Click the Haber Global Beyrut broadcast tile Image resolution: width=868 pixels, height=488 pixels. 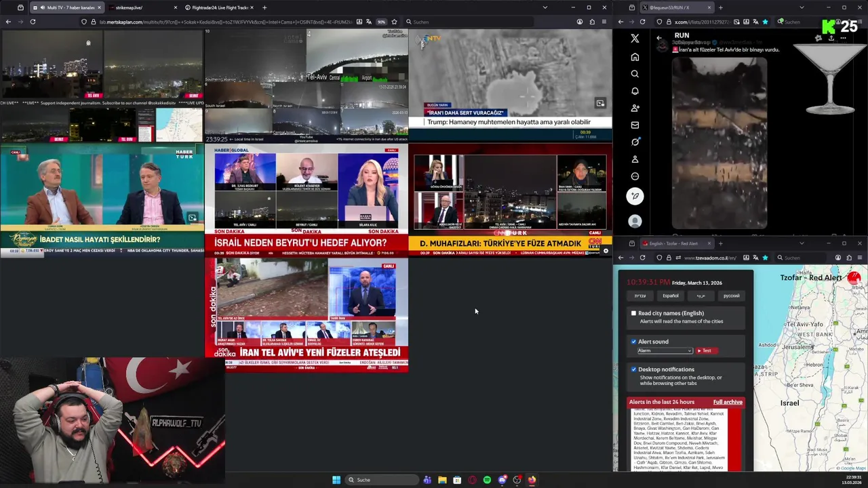pos(307,200)
